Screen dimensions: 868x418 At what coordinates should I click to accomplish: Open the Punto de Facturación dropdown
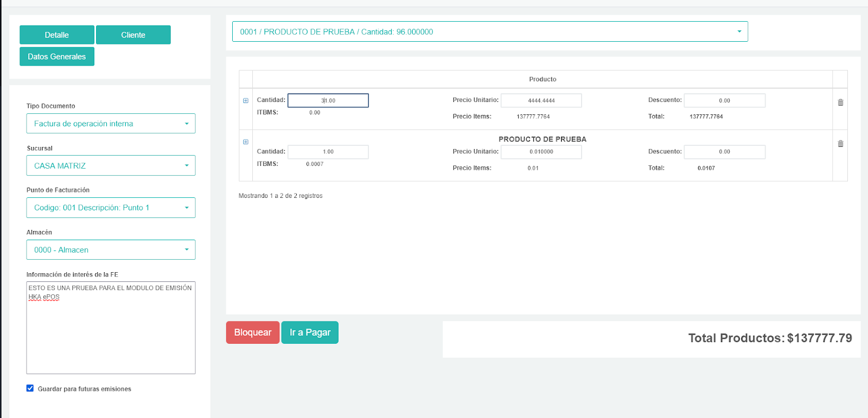[x=111, y=208]
